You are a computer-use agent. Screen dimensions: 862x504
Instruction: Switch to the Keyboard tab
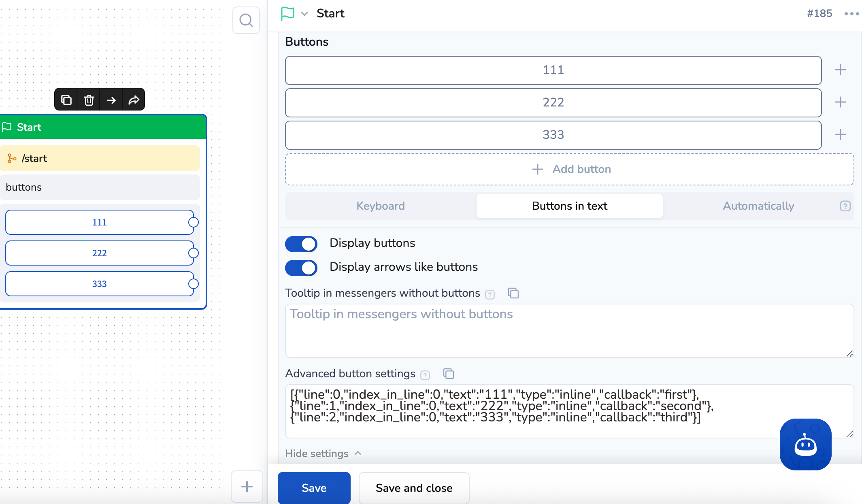pyautogui.click(x=380, y=206)
